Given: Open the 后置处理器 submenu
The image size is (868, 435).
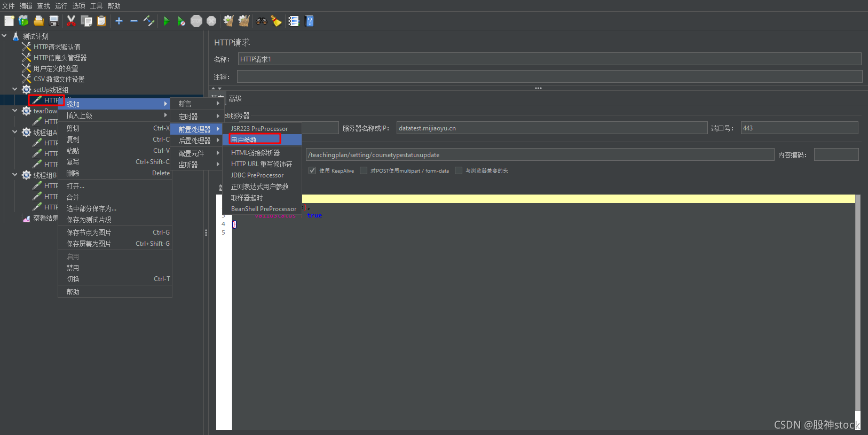Looking at the screenshot, I should pos(196,141).
